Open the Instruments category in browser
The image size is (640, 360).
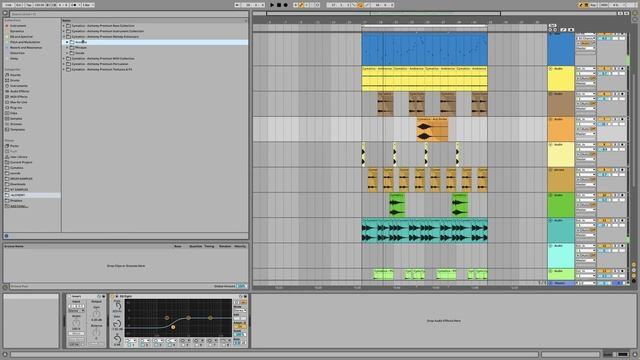[19, 86]
